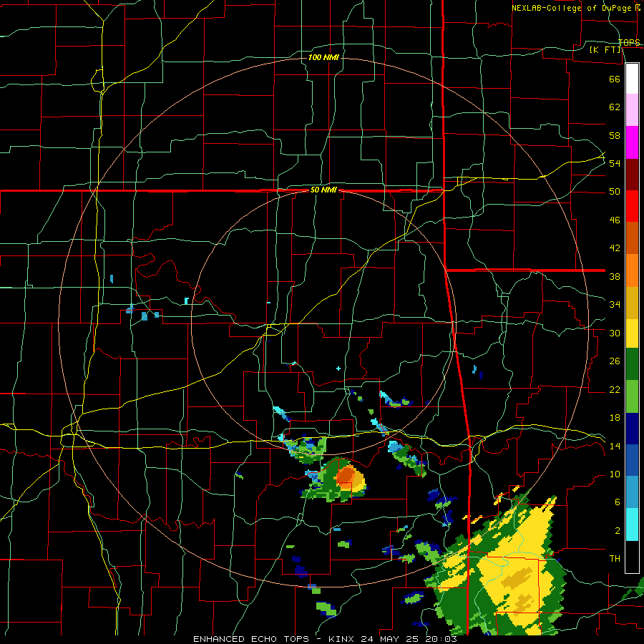
Task: Click the light pink legend swatch
Action: tap(632, 110)
